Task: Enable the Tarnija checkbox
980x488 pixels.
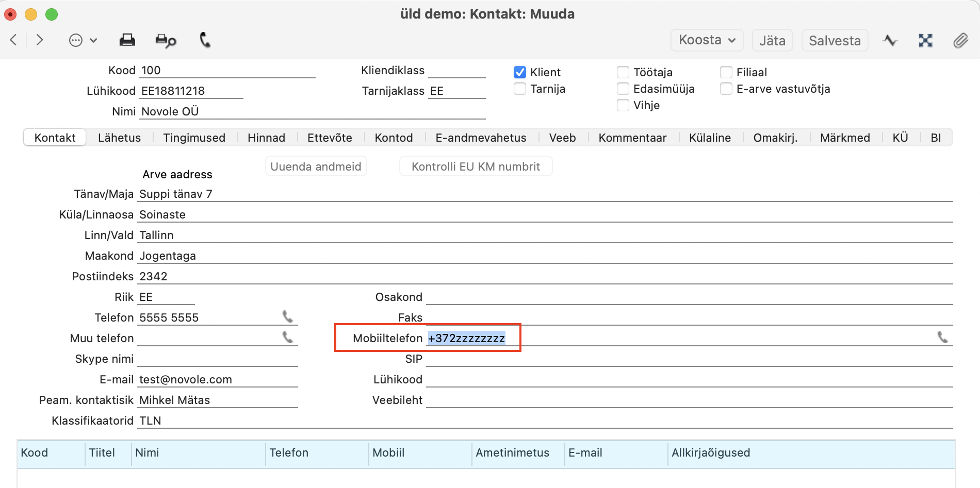Action: pos(520,89)
